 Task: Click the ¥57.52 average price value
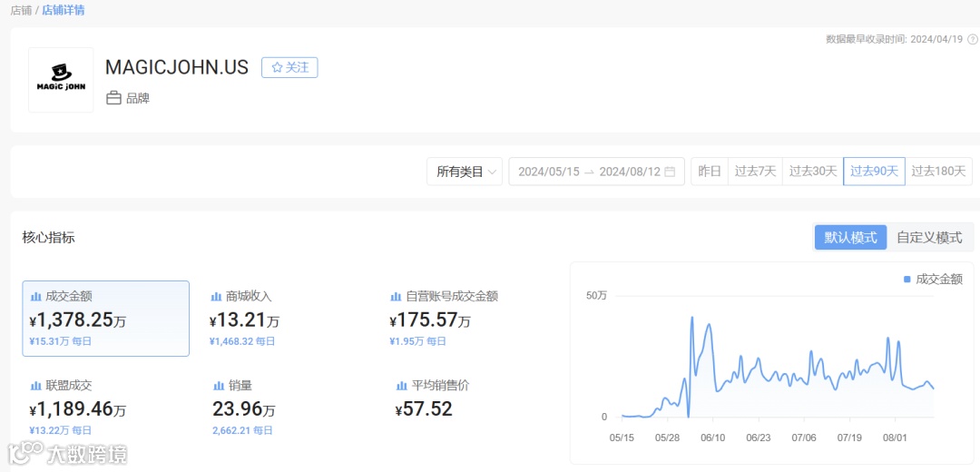tap(424, 409)
